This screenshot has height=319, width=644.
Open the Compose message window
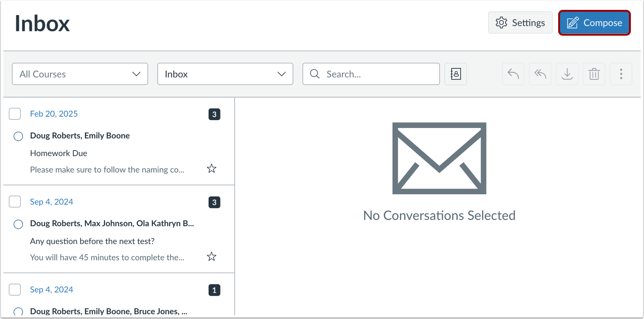click(594, 23)
